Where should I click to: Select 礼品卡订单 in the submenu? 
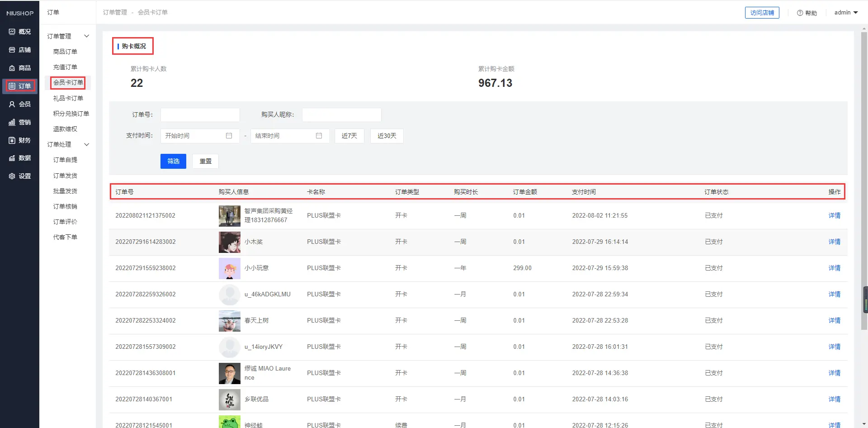(68, 98)
